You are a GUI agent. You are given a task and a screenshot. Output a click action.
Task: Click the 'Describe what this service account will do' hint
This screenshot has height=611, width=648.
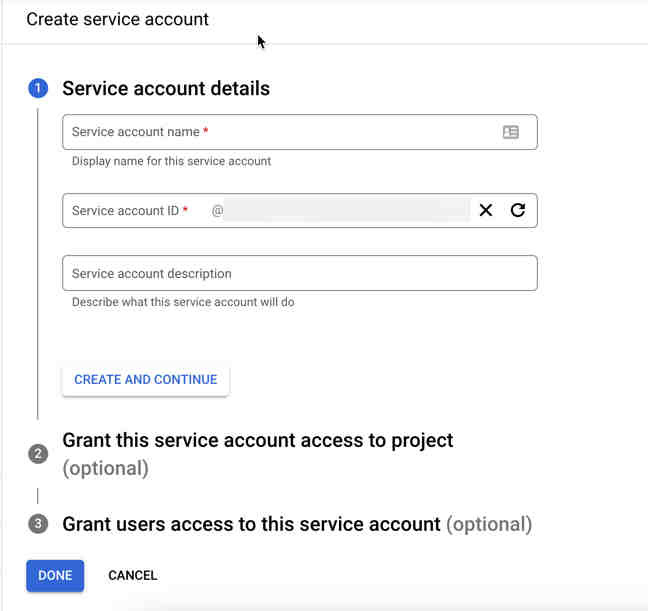(183, 302)
